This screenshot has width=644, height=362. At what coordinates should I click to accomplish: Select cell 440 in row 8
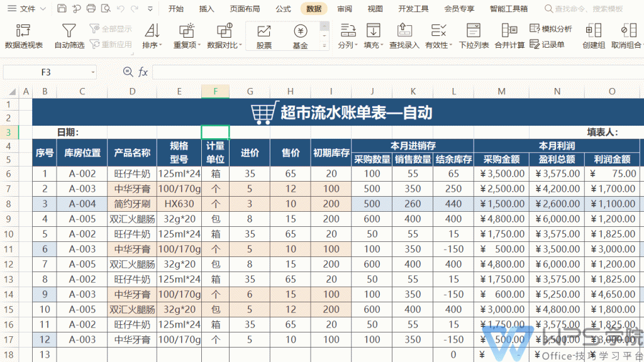tap(453, 204)
